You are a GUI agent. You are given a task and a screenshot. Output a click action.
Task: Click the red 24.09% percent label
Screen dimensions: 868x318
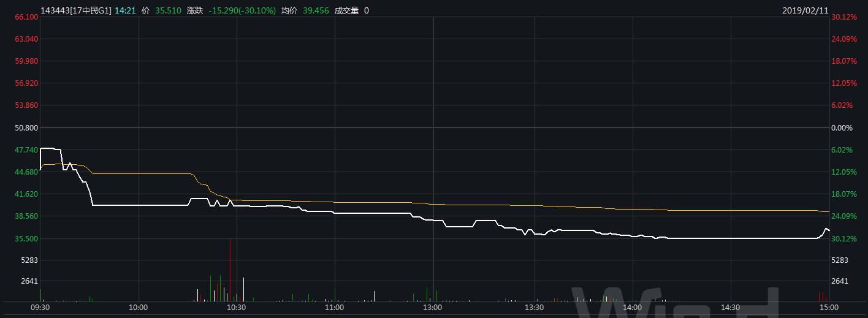[843, 39]
